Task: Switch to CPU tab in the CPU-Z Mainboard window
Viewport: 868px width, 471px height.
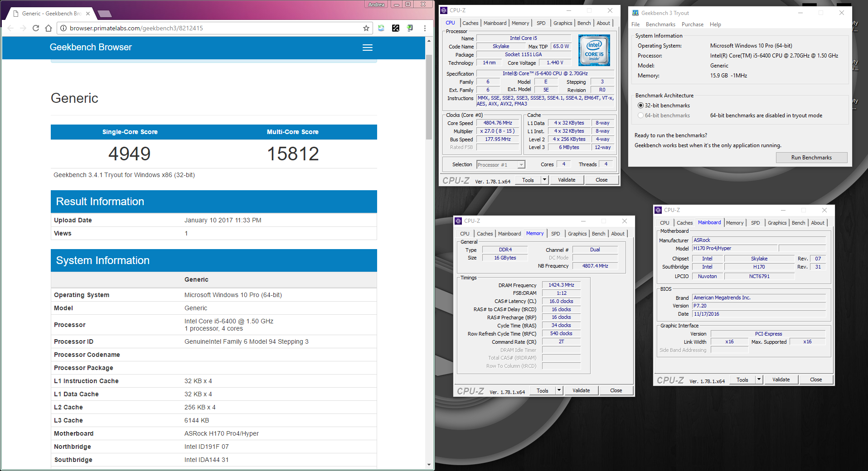Action: [664, 223]
